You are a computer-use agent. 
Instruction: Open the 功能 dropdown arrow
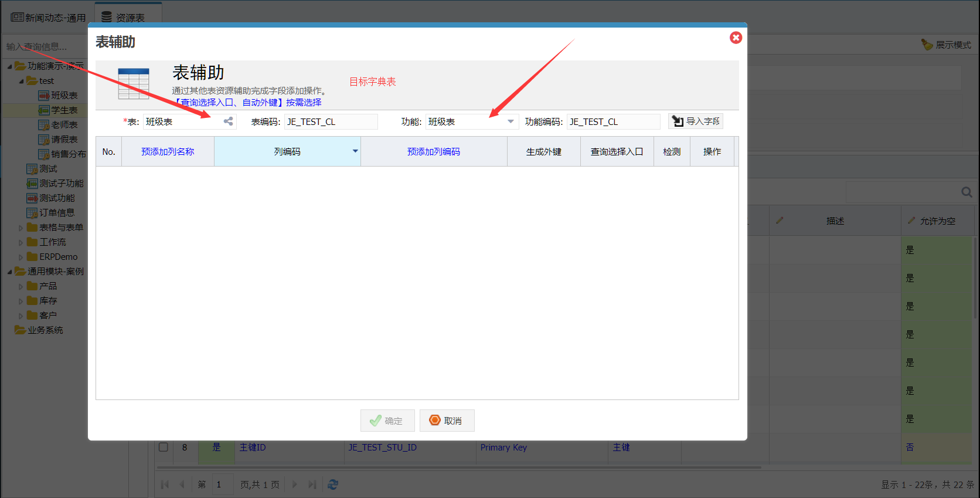(511, 121)
